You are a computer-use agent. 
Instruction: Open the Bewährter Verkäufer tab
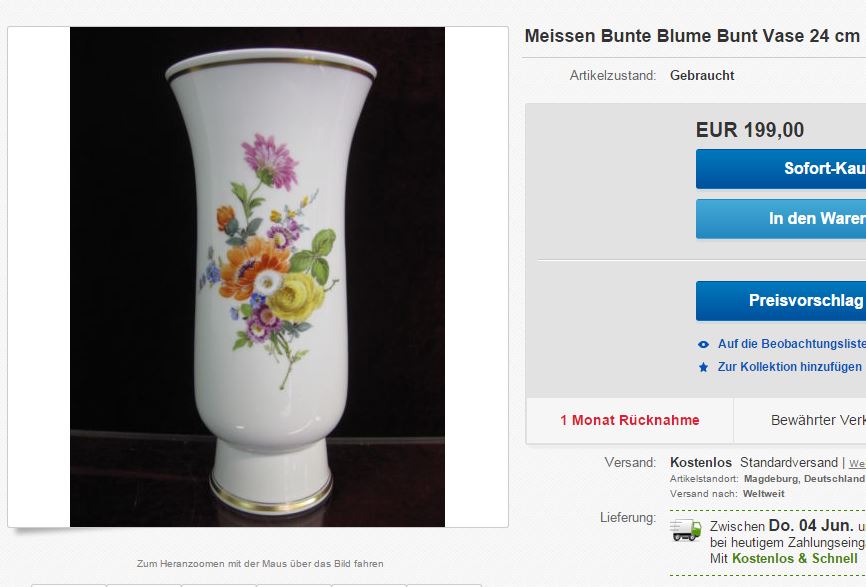pyautogui.click(x=817, y=420)
